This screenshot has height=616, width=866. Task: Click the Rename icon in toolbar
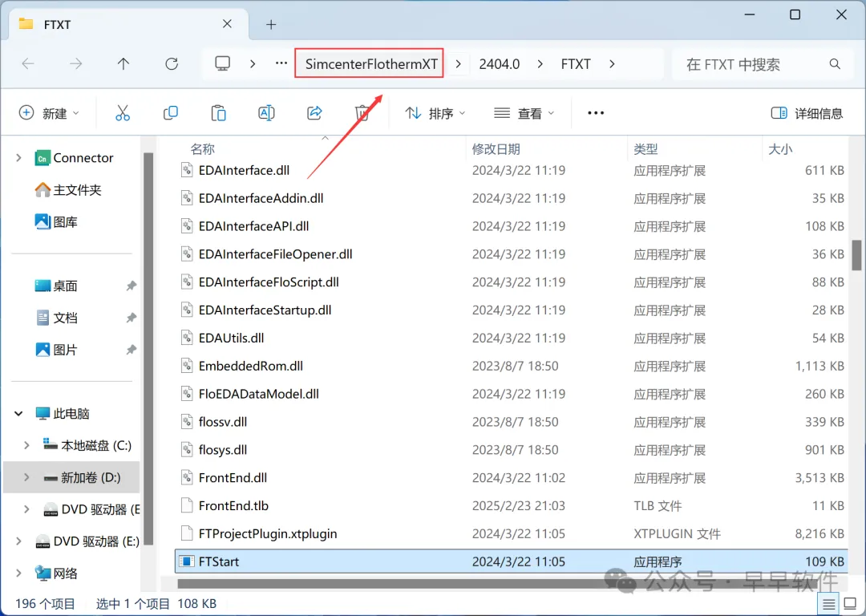tap(266, 113)
